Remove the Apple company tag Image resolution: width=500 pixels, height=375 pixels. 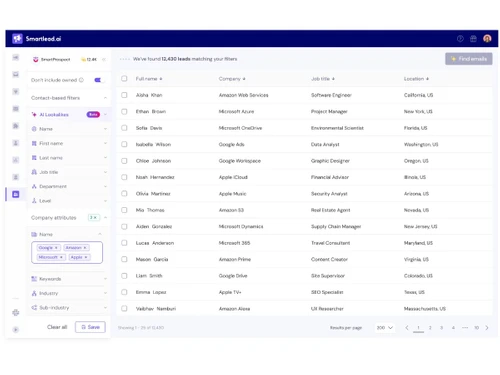click(86, 257)
